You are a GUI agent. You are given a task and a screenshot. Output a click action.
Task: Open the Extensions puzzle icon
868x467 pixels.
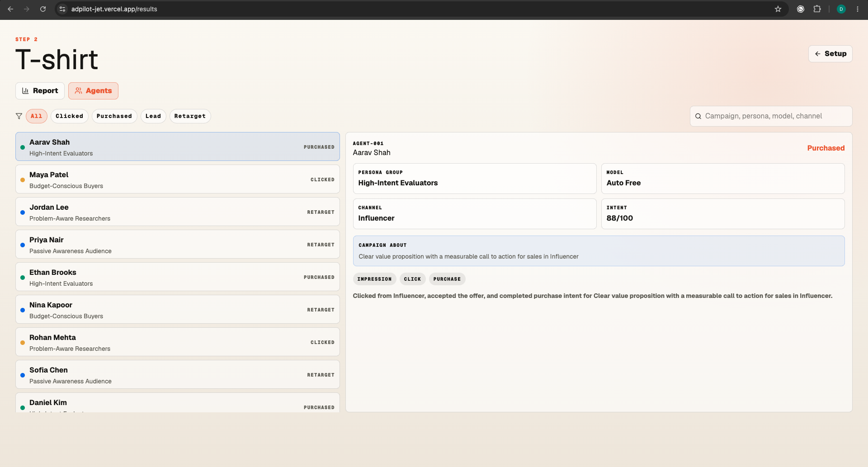tap(817, 9)
